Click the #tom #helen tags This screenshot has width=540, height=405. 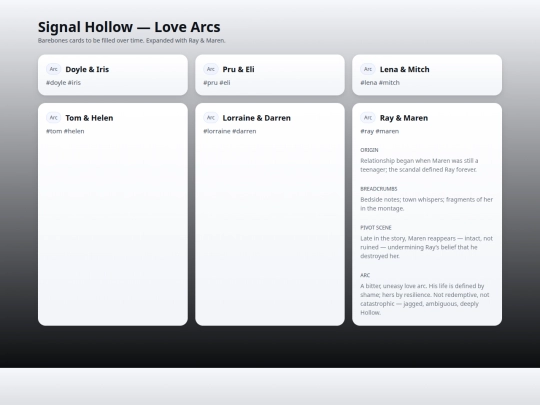(65, 131)
